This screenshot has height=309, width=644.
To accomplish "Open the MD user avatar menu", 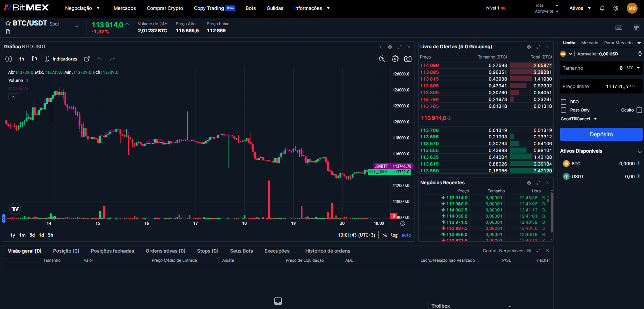I will [x=632, y=8].
